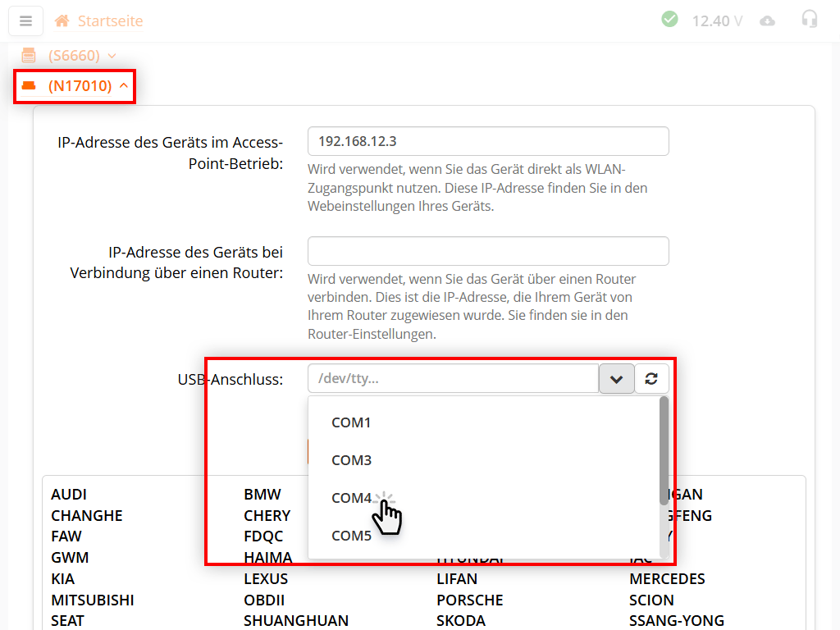Open the USB-Anschluss dropdown arrow

click(616, 378)
